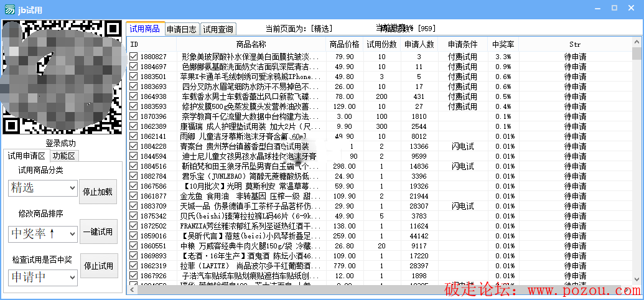Click the jb试用 app icon in title bar
This screenshot has height=300, width=644.
coord(9,10)
